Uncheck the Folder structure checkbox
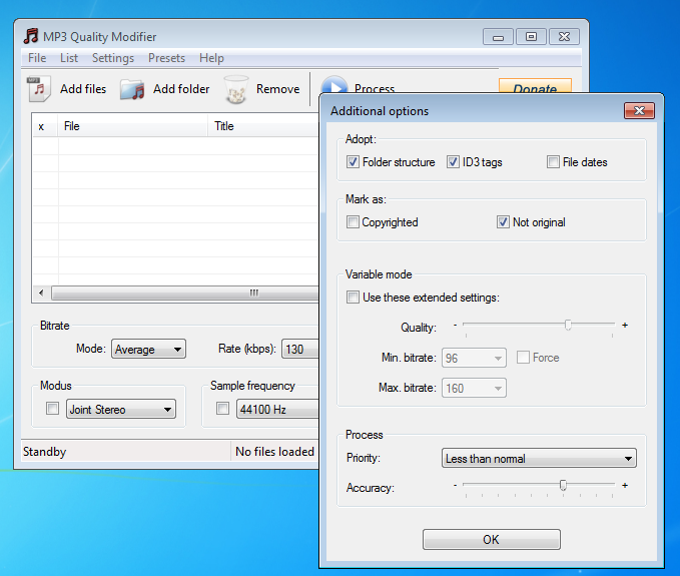The width and height of the screenshot is (680, 576). 353,162
